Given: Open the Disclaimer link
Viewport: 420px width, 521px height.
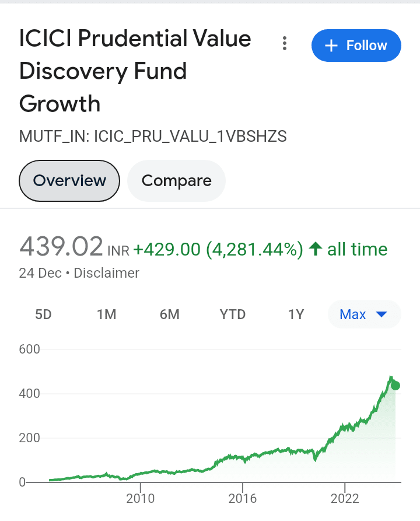Looking at the screenshot, I should pos(106,273).
